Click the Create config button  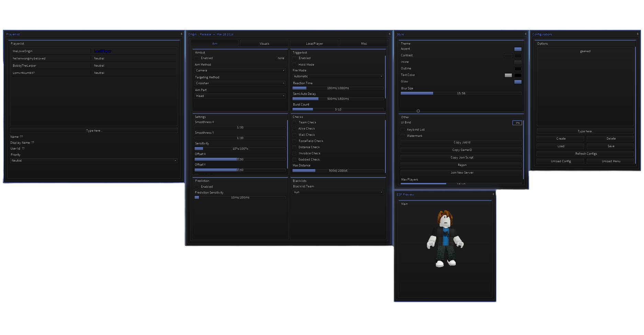pos(561,139)
